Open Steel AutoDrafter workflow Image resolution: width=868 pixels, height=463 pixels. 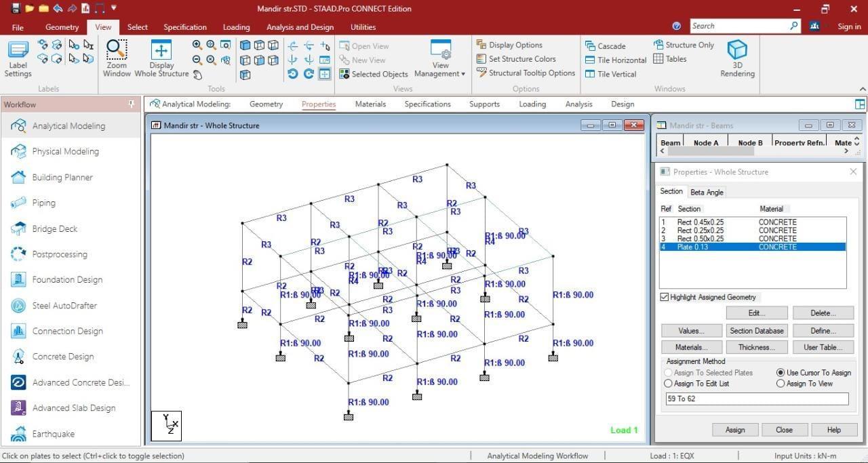click(x=64, y=305)
